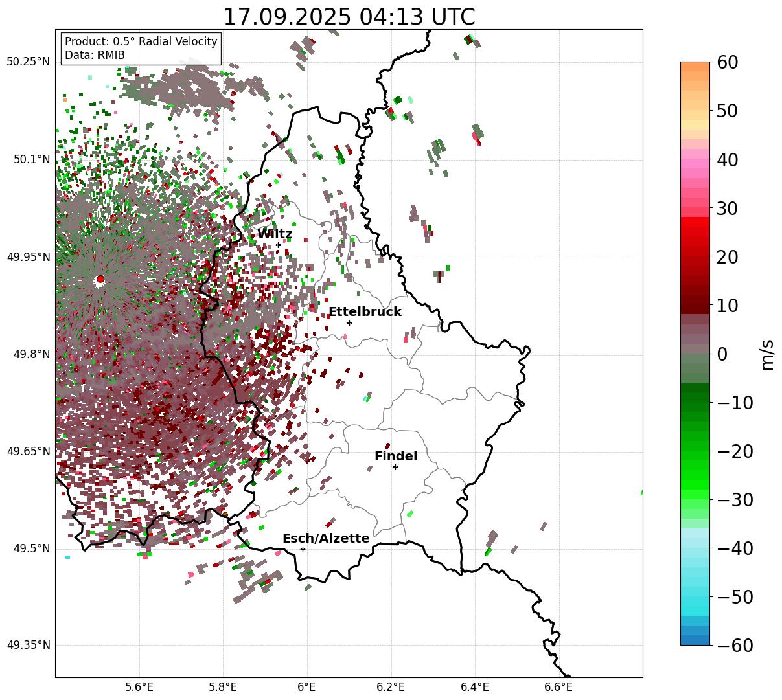Image resolution: width=782 pixels, height=700 pixels.
Task: Click the 49.35°N latitude label
Action: (29, 645)
